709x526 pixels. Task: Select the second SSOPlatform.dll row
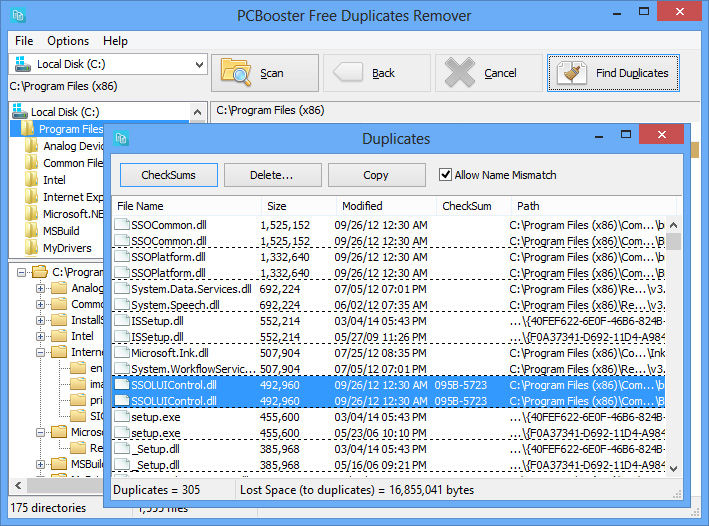[389, 273]
